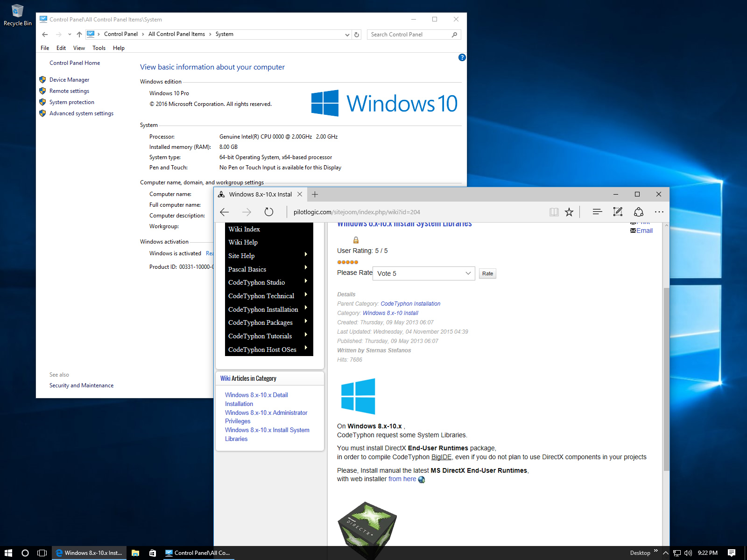This screenshot has height=560, width=747.
Task: Expand the Control Panel address history dropdown
Action: tap(347, 35)
